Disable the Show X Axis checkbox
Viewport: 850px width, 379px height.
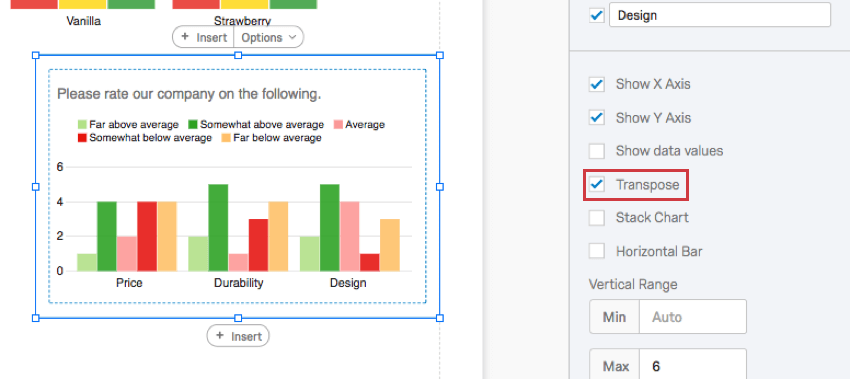[597, 84]
